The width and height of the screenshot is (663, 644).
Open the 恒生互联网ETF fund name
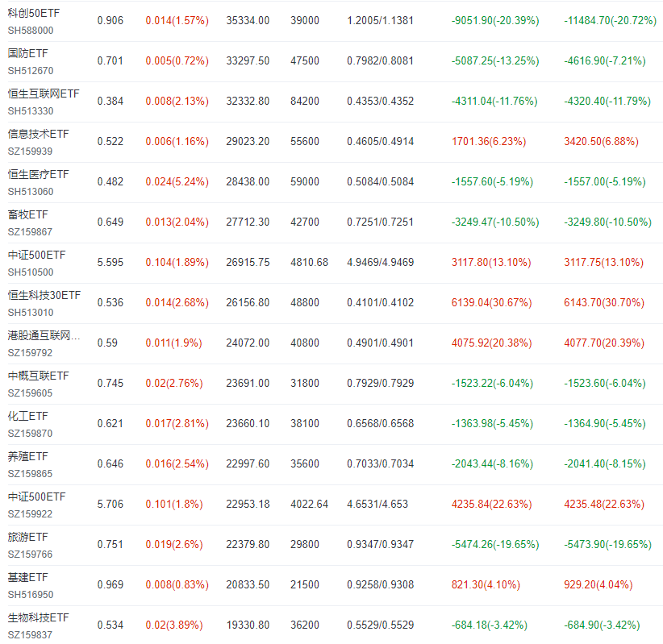click(x=44, y=93)
